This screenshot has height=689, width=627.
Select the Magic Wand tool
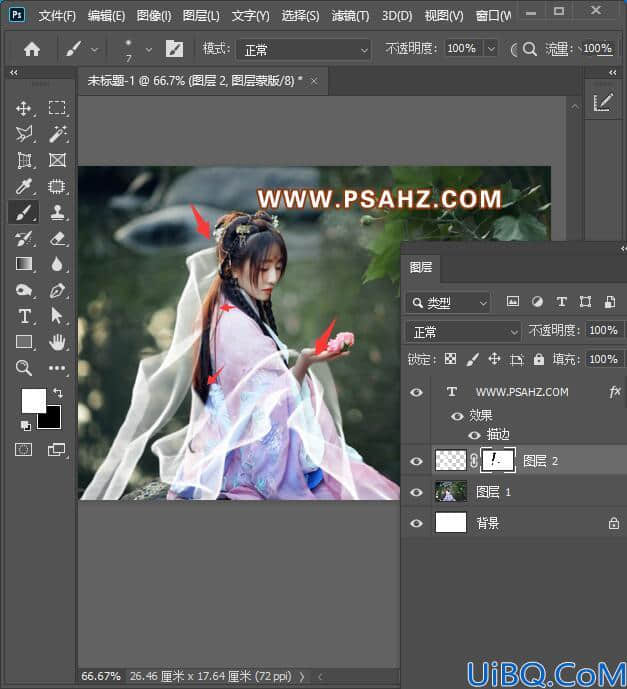tap(57, 134)
